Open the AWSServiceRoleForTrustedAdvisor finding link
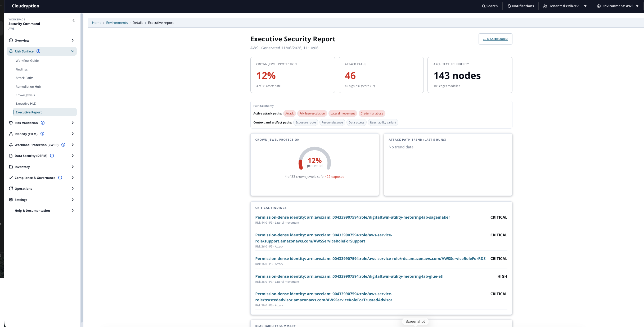Screen dimensions: 644x327 pyautogui.click(x=324, y=297)
